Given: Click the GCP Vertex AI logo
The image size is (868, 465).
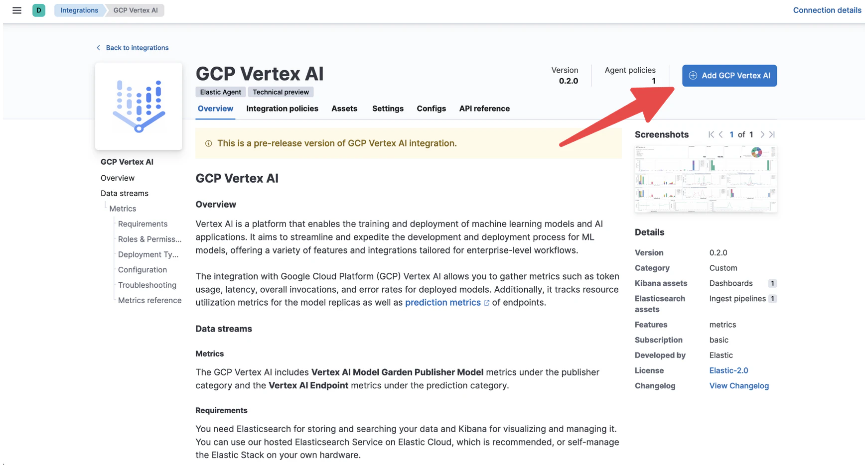Looking at the screenshot, I should tap(139, 106).
